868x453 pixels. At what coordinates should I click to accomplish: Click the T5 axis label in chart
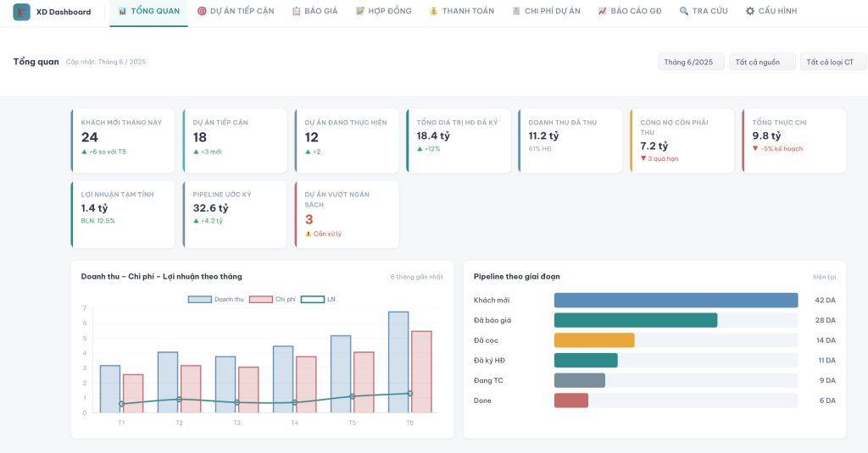point(352,423)
